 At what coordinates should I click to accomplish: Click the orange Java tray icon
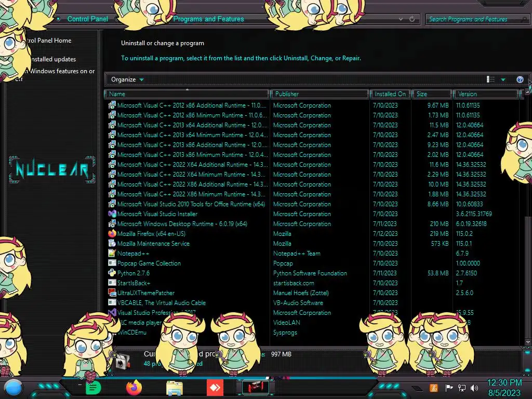[x=434, y=388]
